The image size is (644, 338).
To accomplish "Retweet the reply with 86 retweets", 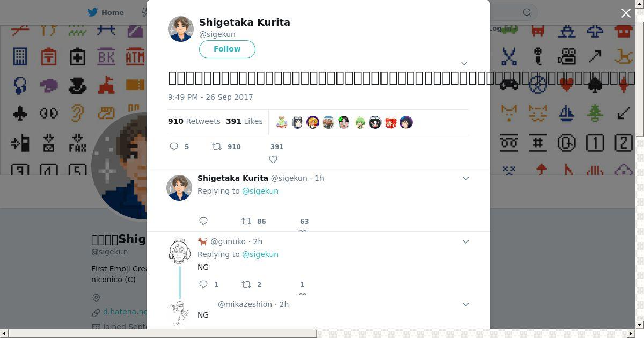I will pyautogui.click(x=246, y=221).
